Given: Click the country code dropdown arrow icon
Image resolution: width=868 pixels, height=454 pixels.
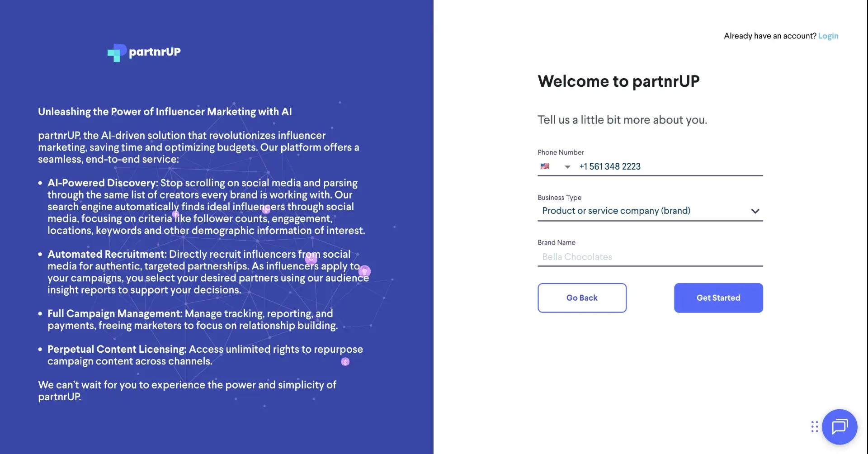Looking at the screenshot, I should 567,167.
